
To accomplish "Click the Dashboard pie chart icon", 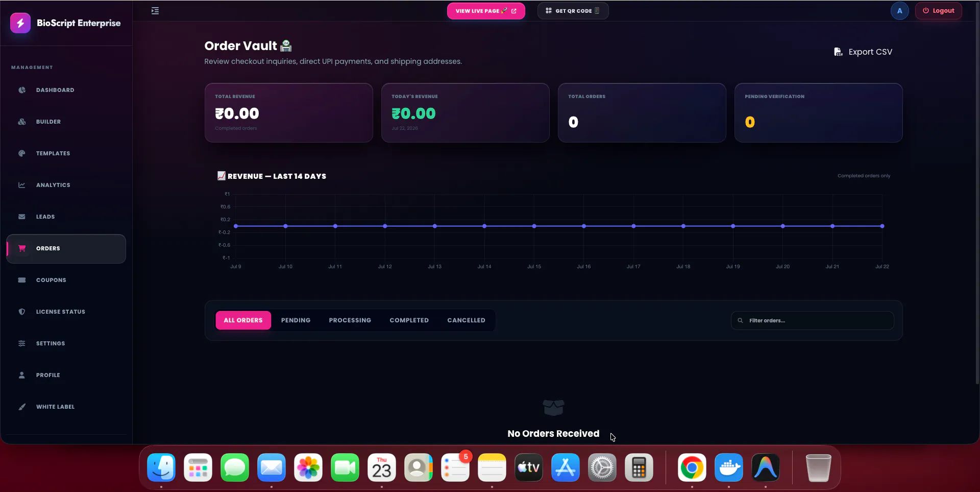I will click(x=22, y=90).
